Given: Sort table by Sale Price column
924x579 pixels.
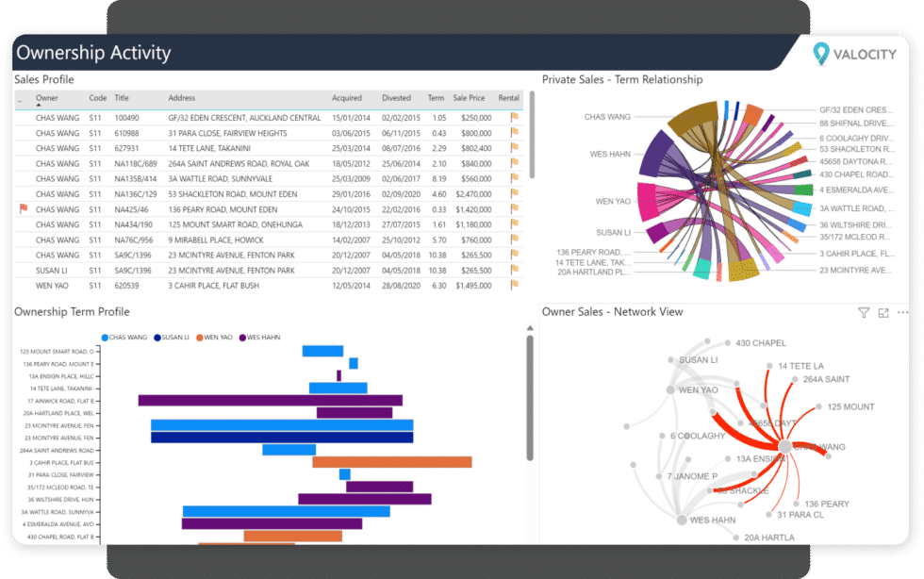Looking at the screenshot, I should [x=469, y=98].
